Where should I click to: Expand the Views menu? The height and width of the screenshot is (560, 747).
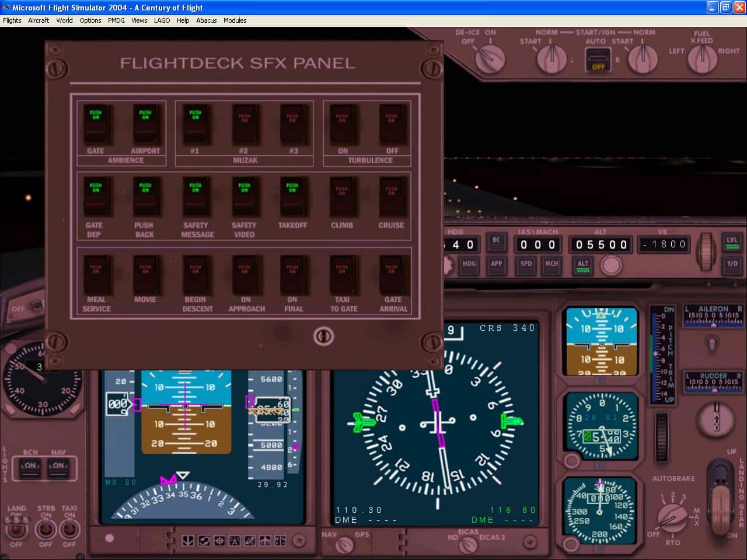pyautogui.click(x=139, y=20)
